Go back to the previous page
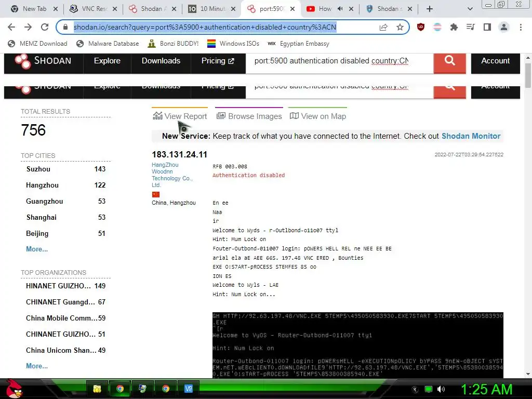The width and height of the screenshot is (532, 399). pos(11,27)
